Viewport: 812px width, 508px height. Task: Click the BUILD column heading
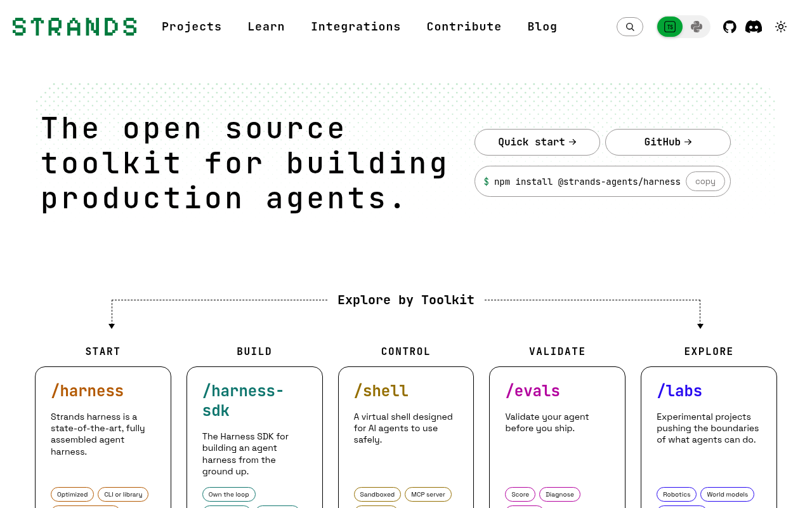click(254, 352)
